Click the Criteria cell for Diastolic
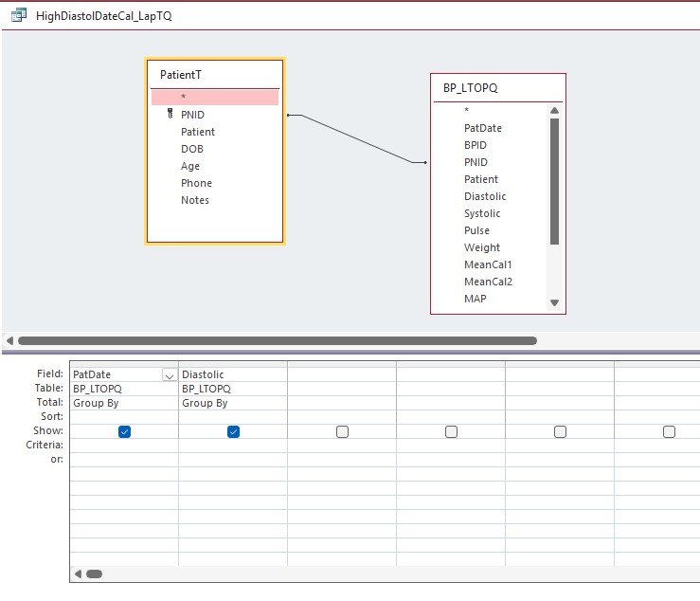The width and height of the screenshot is (700, 601). [233, 446]
